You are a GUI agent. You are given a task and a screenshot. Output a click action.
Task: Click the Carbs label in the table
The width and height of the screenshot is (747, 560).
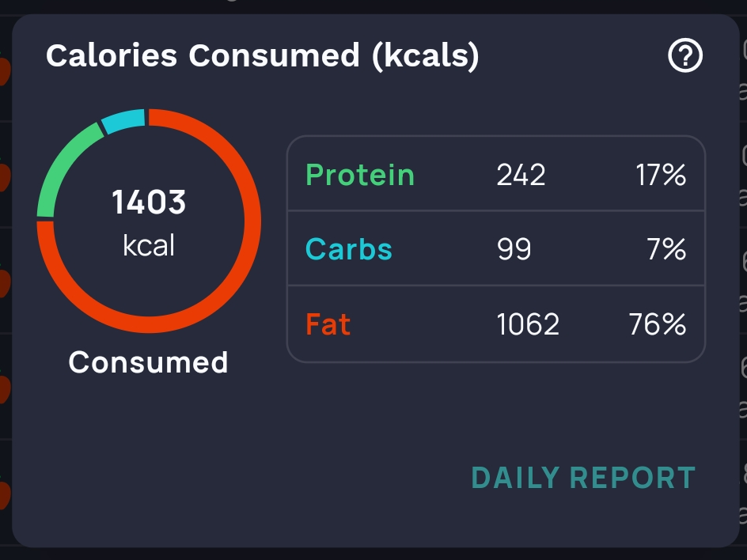(349, 249)
